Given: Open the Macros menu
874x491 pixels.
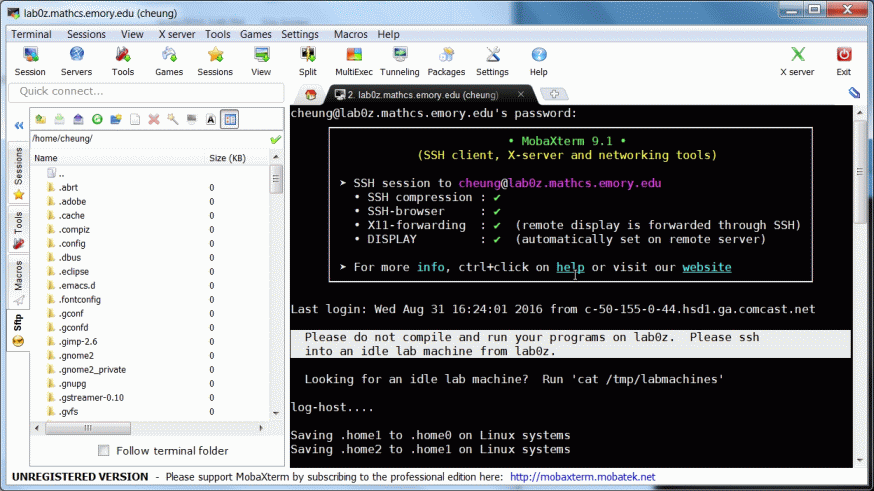Looking at the screenshot, I should coord(351,34).
